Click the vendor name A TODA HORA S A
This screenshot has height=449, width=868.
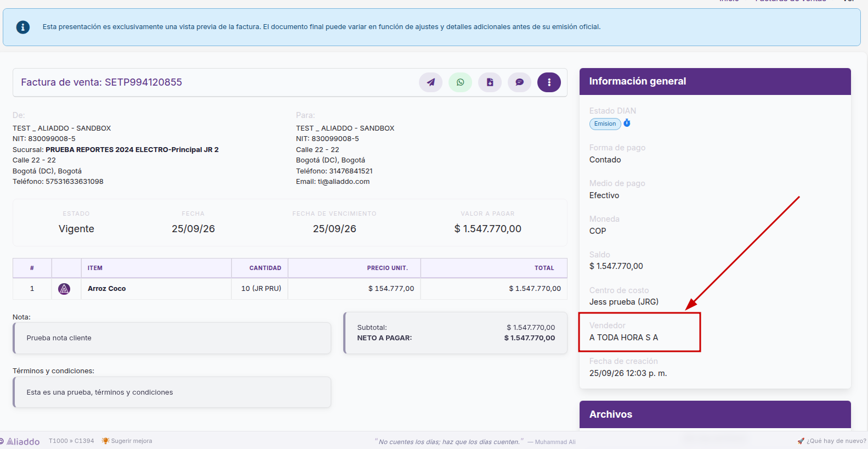pos(624,338)
